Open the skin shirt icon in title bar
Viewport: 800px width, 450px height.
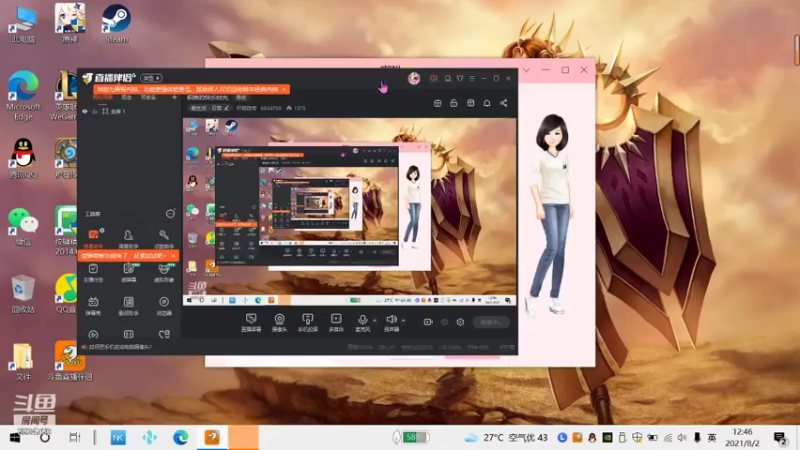[460, 79]
